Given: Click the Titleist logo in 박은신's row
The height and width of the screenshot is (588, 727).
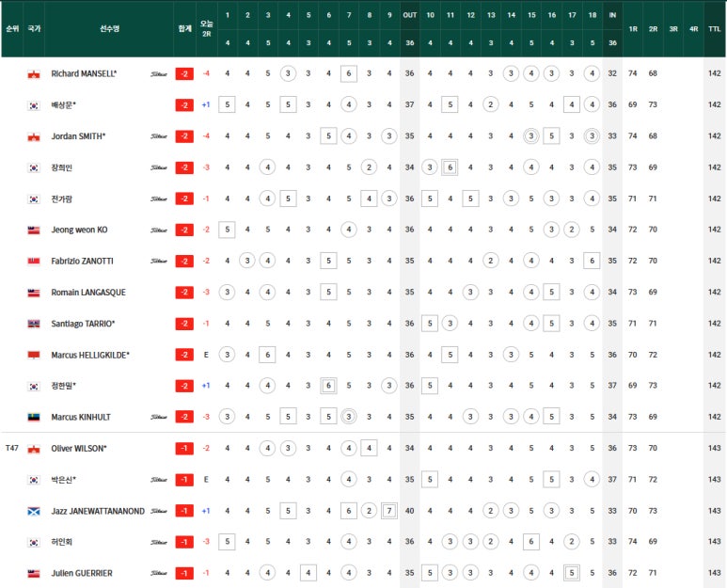Looking at the screenshot, I should tap(159, 480).
